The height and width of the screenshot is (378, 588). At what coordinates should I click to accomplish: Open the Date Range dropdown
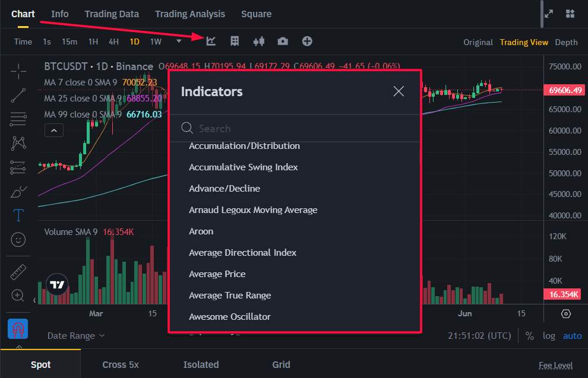76,336
